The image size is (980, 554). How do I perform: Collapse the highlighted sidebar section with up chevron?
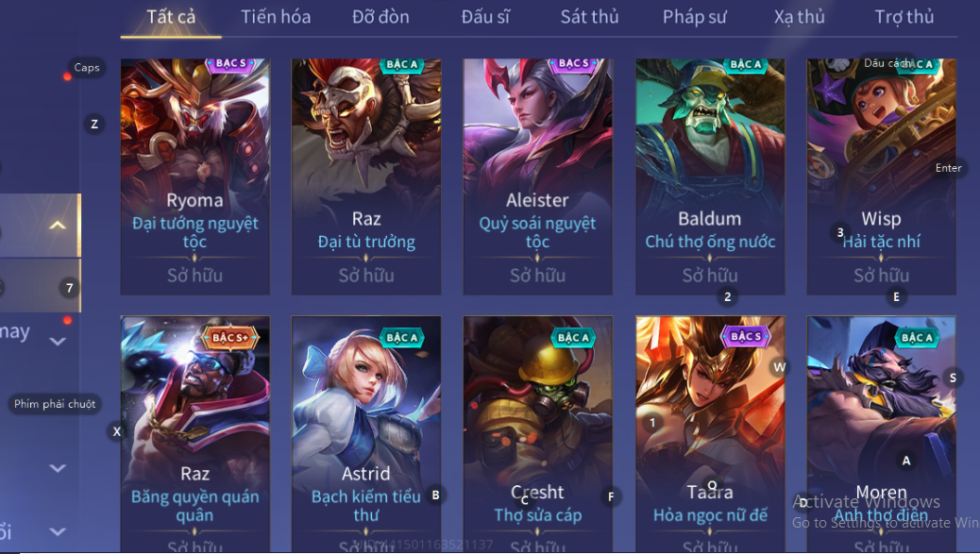coord(58,225)
